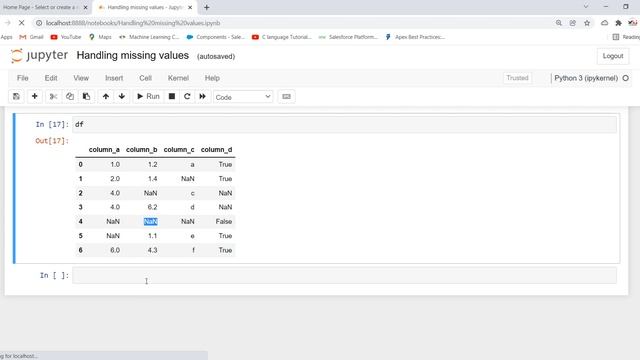Run the selected cell
Image resolution: width=640 pixels, height=360 pixels.
[148, 97]
